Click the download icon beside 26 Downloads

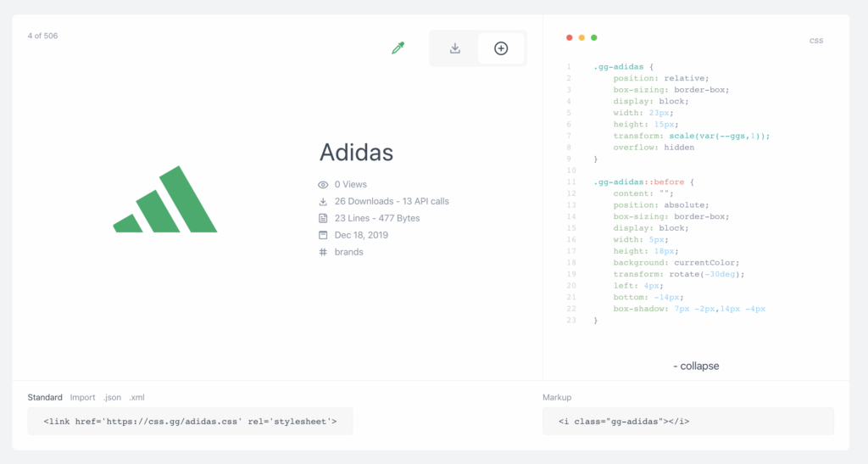pos(323,201)
